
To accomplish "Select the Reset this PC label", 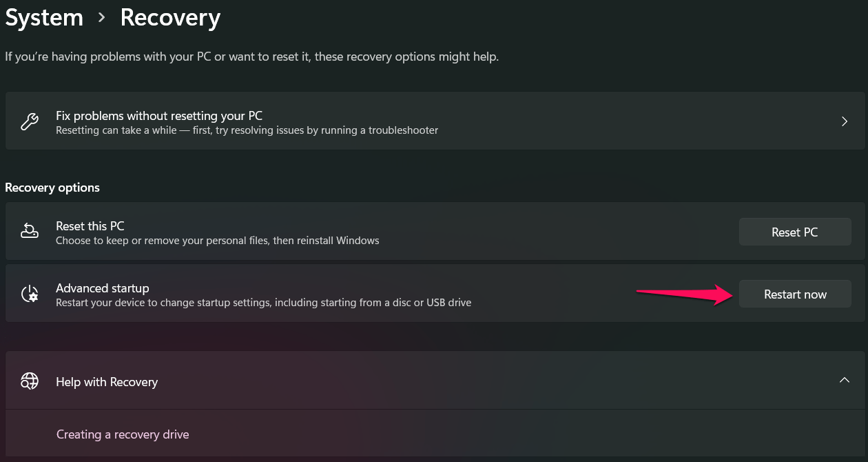I will point(90,226).
